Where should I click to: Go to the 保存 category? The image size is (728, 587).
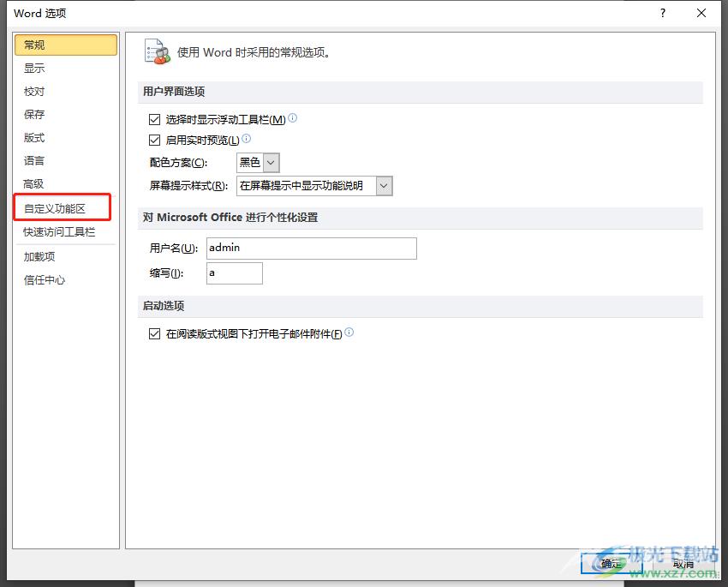(65, 115)
